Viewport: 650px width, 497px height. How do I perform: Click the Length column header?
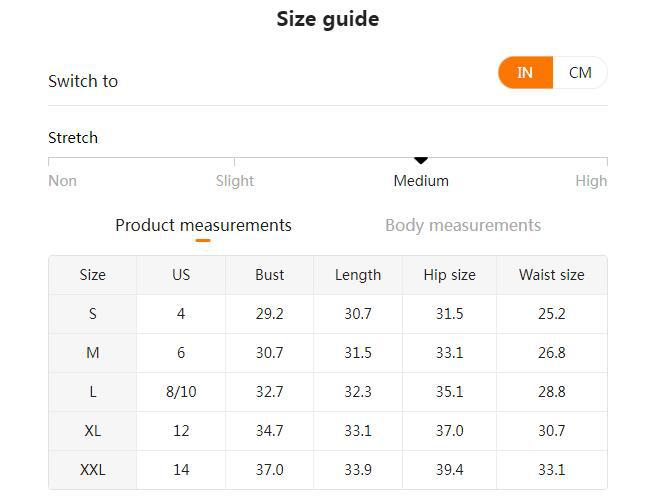[358, 275]
